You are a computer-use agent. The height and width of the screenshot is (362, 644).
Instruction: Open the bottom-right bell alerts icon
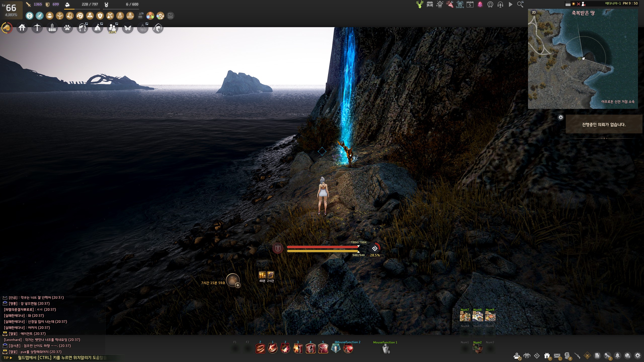[618, 356]
